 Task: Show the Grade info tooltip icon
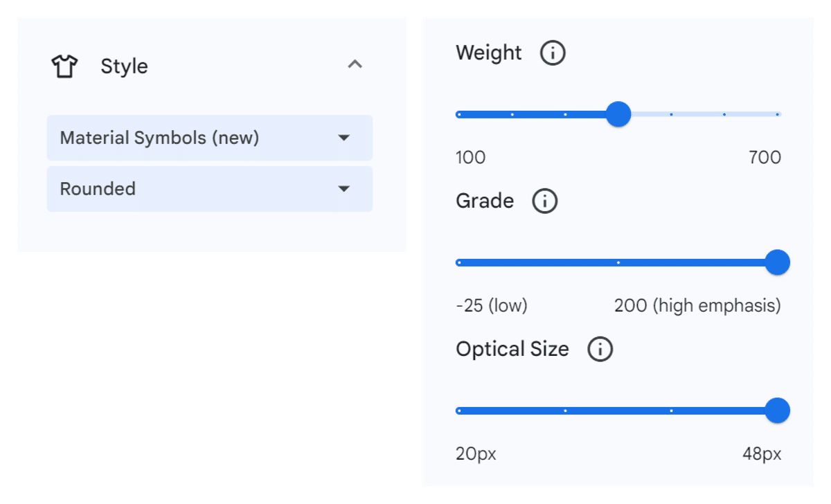pos(544,201)
